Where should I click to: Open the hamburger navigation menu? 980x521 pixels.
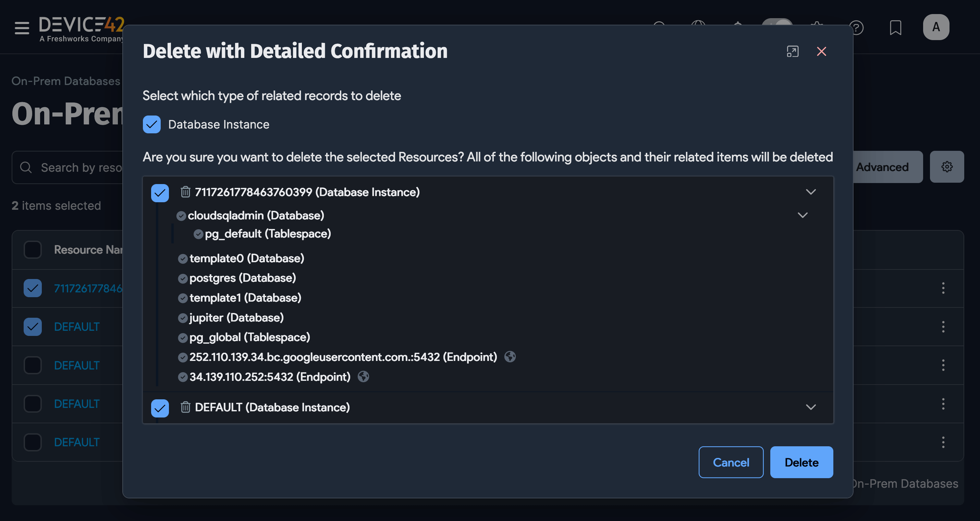click(x=22, y=27)
